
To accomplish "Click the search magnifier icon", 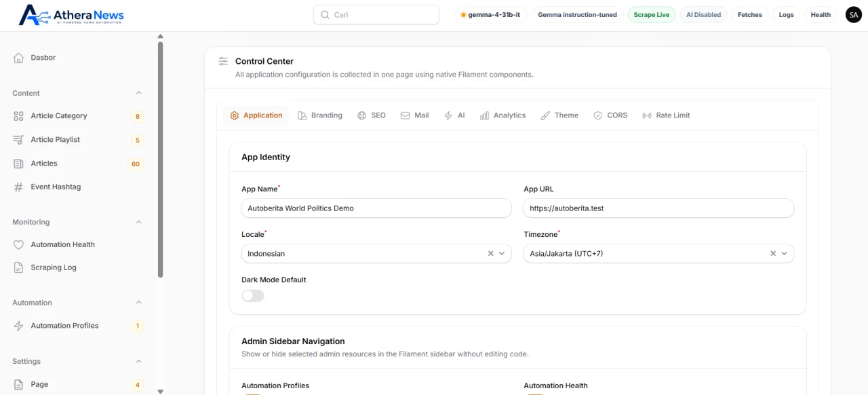I will [x=325, y=15].
